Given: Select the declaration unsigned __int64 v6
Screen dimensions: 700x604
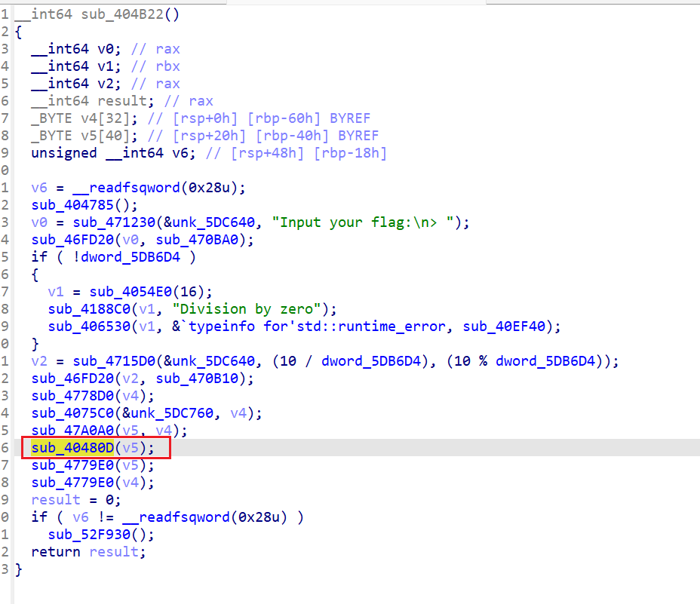Looking at the screenshot, I should (113, 153).
